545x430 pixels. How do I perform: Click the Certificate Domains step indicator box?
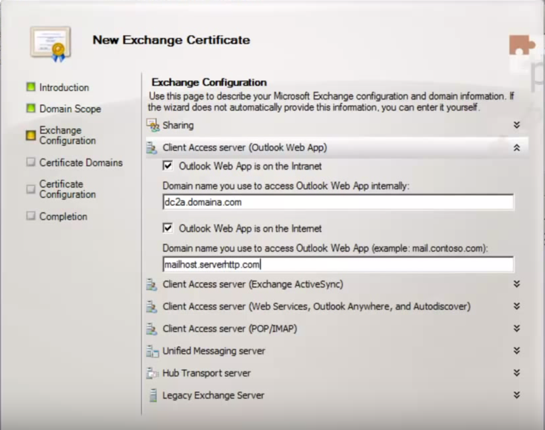[31, 162]
